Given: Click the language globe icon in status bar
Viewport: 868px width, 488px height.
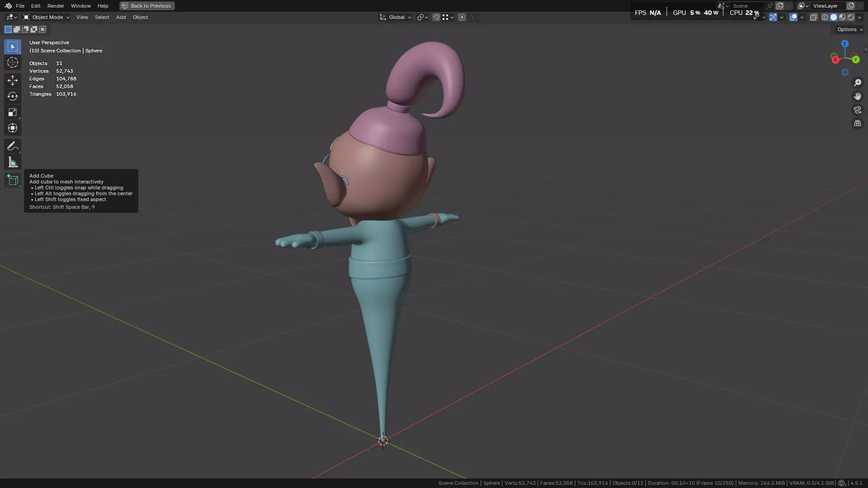Looking at the screenshot, I should 842,483.
